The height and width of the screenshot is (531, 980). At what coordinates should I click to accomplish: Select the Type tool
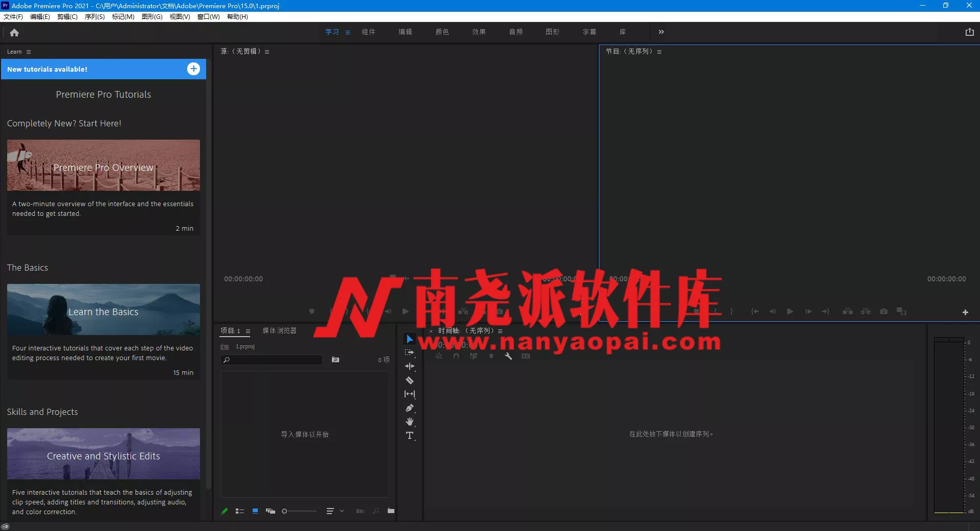tap(409, 435)
